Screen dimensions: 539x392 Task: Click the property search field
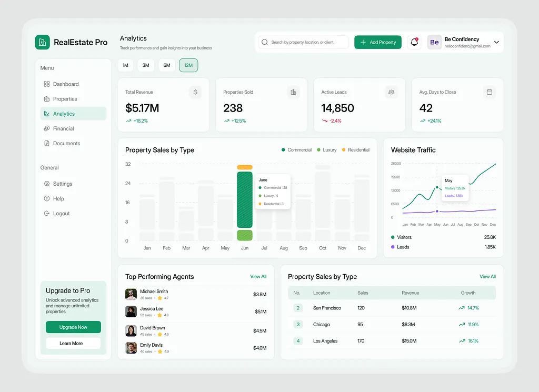(303, 42)
